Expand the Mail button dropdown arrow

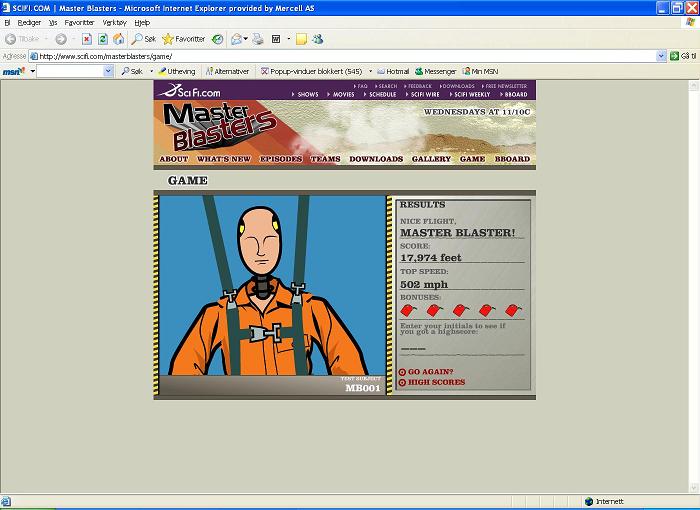(x=246, y=39)
